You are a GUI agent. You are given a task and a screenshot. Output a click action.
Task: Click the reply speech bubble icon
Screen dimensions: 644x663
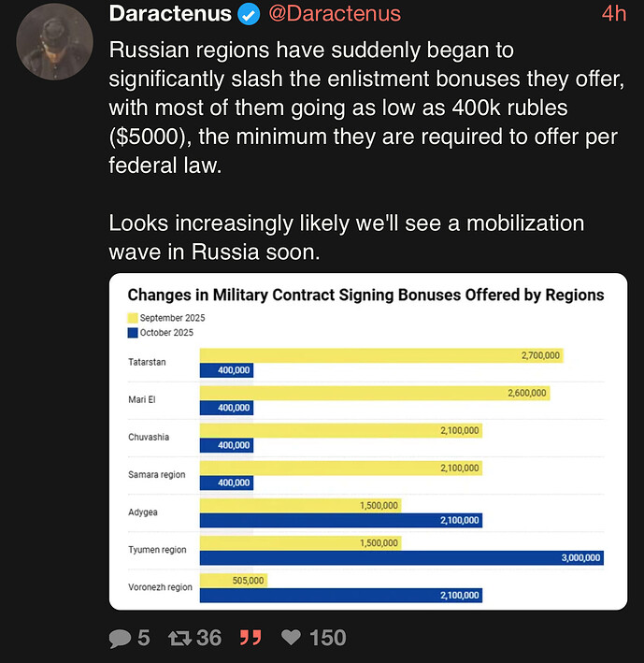(121, 638)
